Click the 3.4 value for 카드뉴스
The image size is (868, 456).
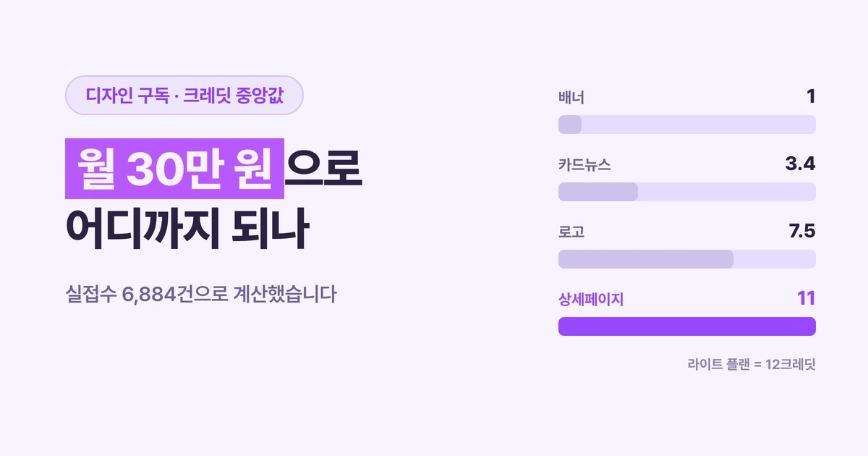click(x=800, y=164)
